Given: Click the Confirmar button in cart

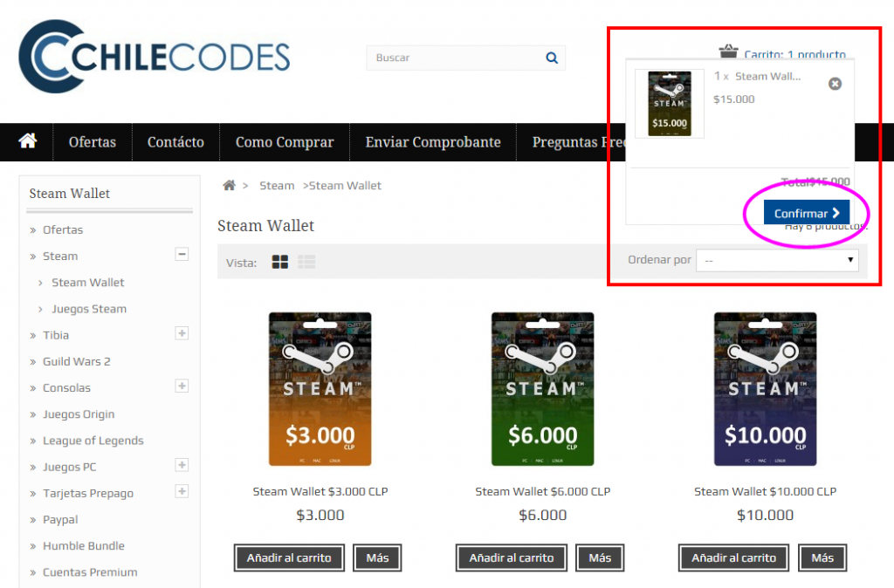Looking at the screenshot, I should pos(806,213).
